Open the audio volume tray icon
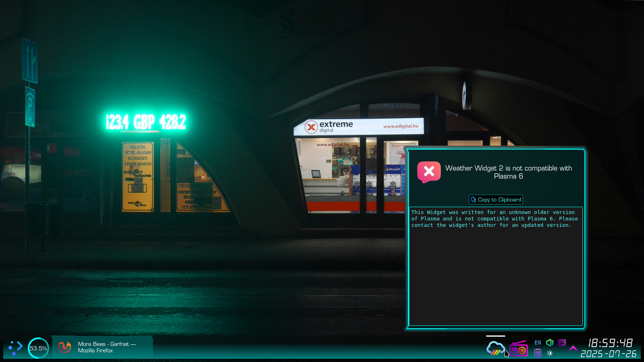 [x=550, y=343]
